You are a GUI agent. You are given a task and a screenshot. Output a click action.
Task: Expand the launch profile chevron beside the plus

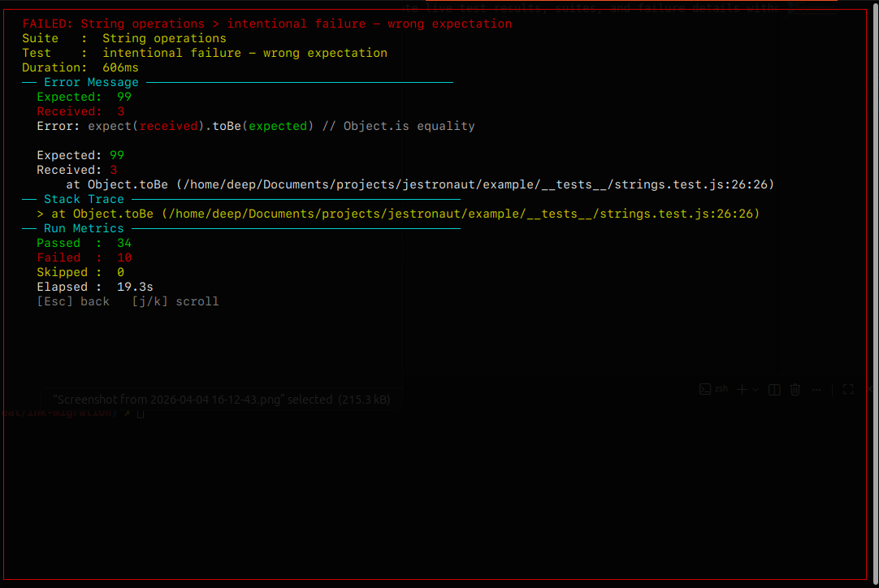(x=756, y=390)
